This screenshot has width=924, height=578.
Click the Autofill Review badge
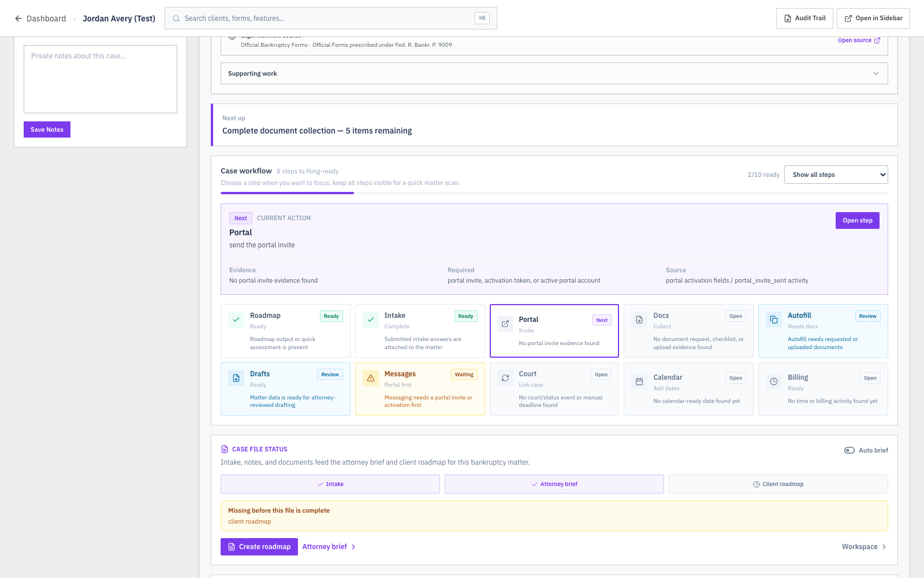tap(868, 316)
